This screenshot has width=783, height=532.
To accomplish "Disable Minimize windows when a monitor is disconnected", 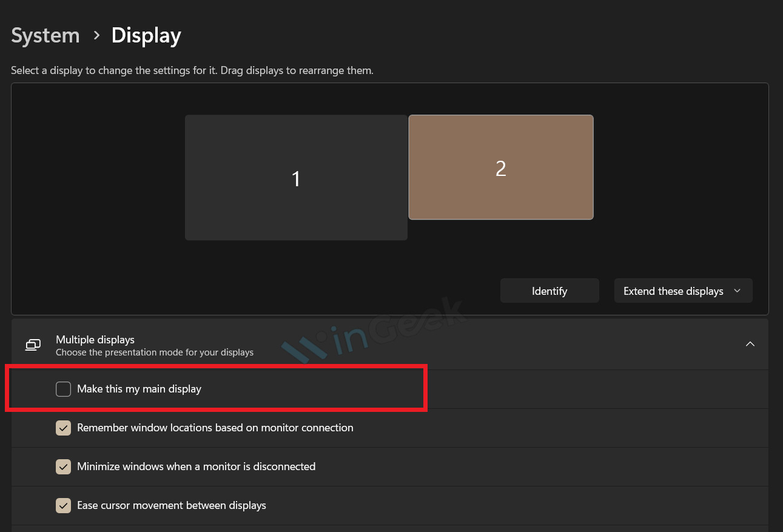I will click(x=63, y=466).
